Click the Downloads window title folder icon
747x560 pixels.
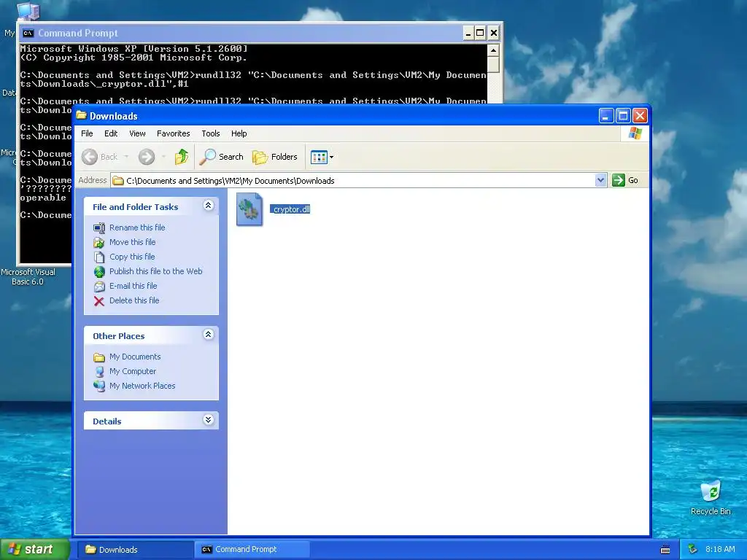click(x=82, y=115)
